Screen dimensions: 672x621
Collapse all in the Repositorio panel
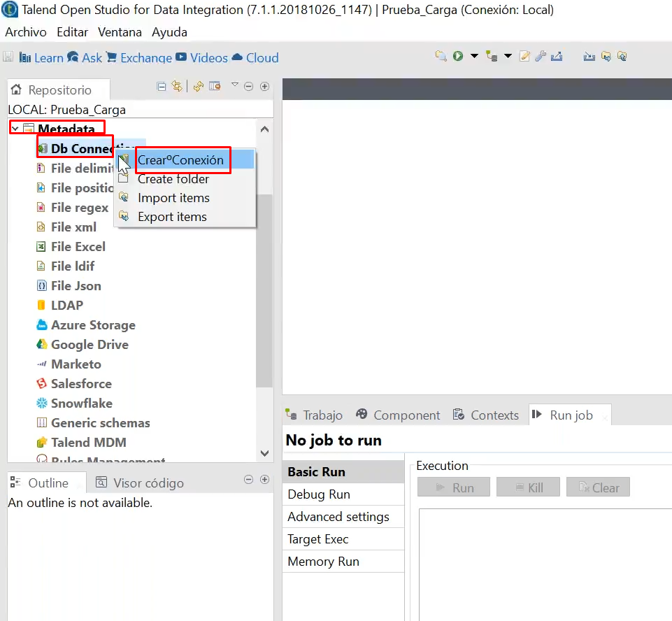click(162, 87)
